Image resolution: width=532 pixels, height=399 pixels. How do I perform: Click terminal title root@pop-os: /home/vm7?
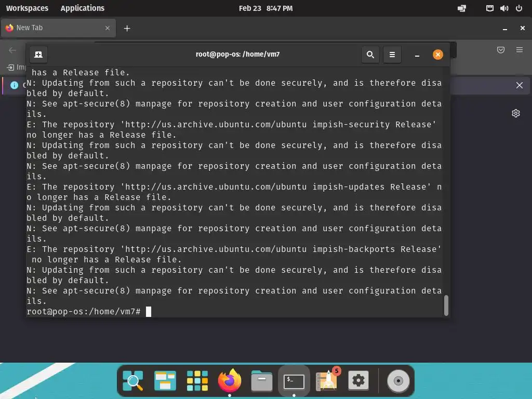click(237, 54)
